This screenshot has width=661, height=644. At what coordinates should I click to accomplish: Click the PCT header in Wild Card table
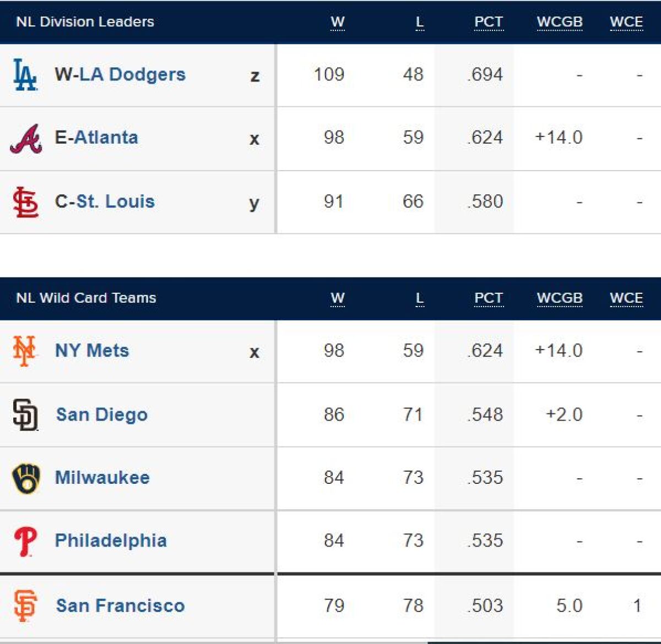pos(489,298)
